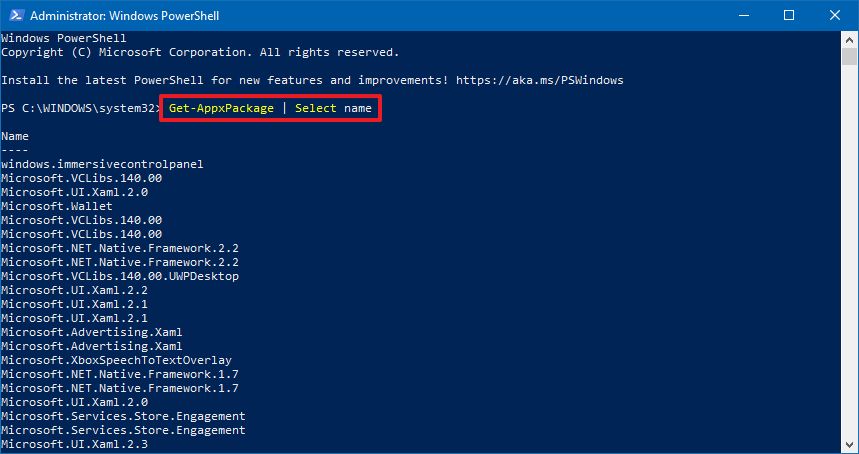Screen dimensions: 859x454
Task: Click the Administrator: Windows PowerShell title
Action: pos(124,16)
